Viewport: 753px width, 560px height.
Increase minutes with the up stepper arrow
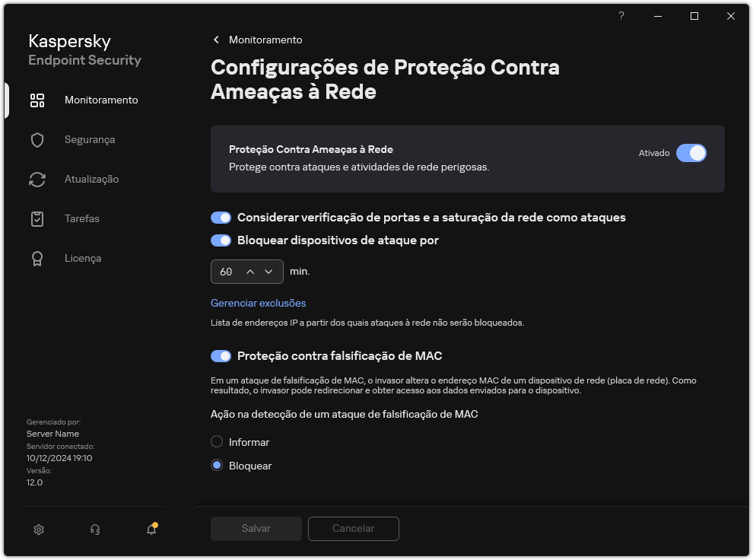coord(251,272)
